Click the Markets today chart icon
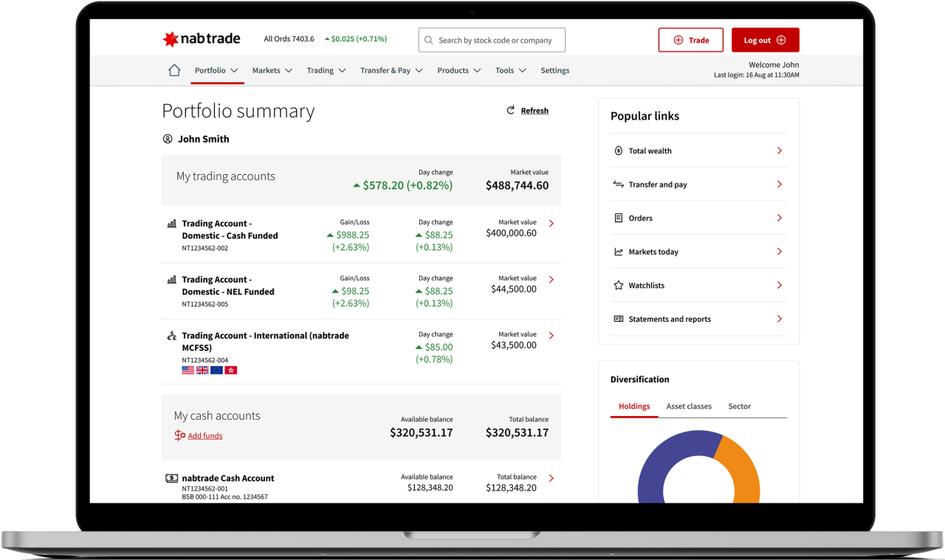The width and height of the screenshot is (945, 560). pos(618,252)
